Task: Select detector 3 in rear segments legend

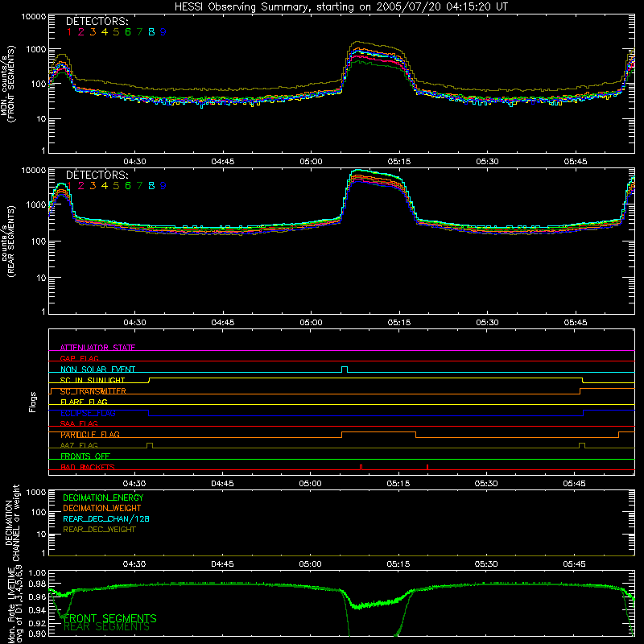Action: pyautogui.click(x=93, y=186)
